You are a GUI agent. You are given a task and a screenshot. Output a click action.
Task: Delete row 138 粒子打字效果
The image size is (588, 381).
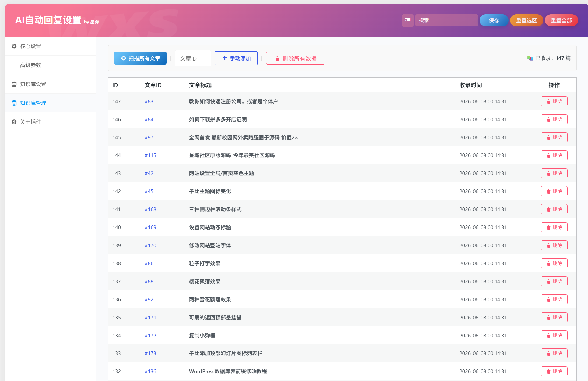554,263
